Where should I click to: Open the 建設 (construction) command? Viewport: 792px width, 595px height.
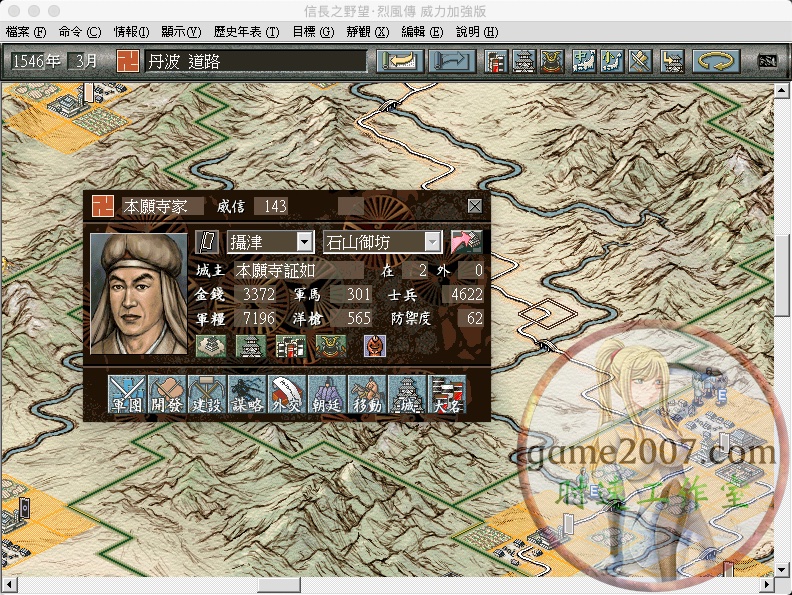coord(207,394)
